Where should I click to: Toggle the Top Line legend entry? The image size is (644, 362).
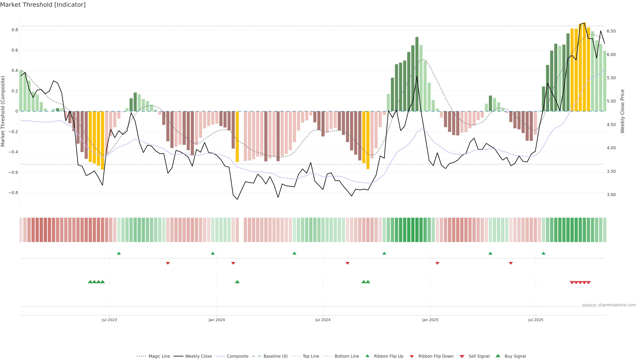311,356
